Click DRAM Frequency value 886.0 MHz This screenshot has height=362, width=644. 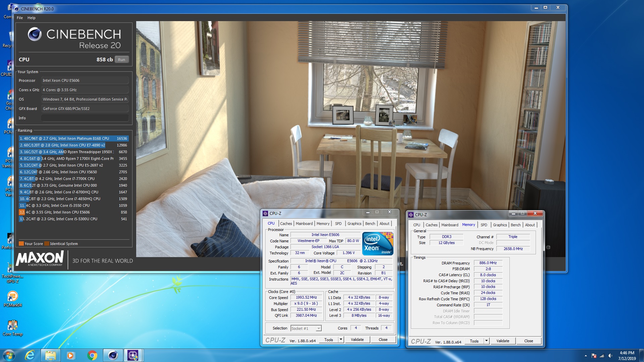(x=488, y=263)
